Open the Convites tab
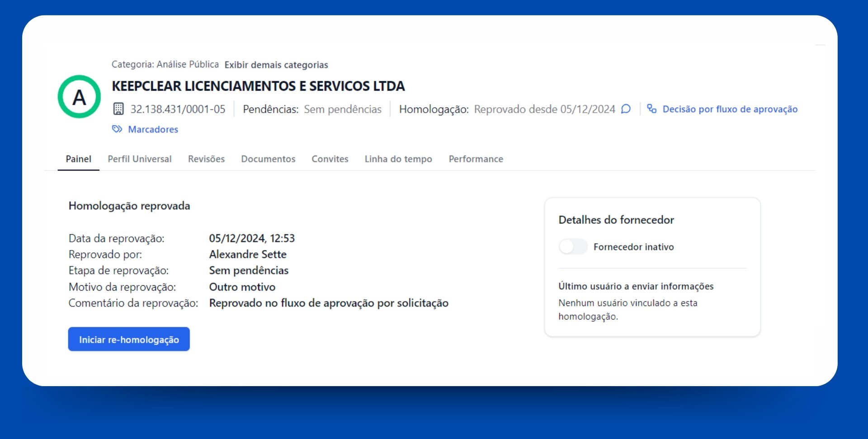This screenshot has height=439, width=868. click(330, 159)
